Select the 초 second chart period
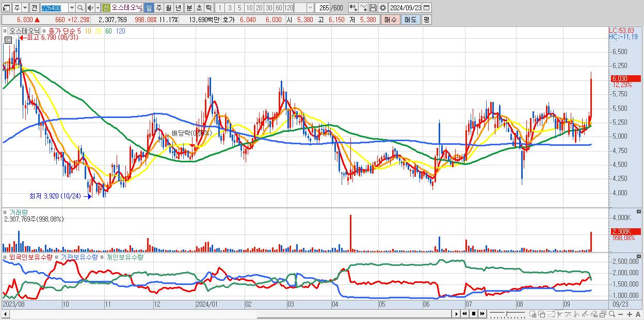Image resolution: width=644 pixels, height=320 pixels. [x=198, y=8]
